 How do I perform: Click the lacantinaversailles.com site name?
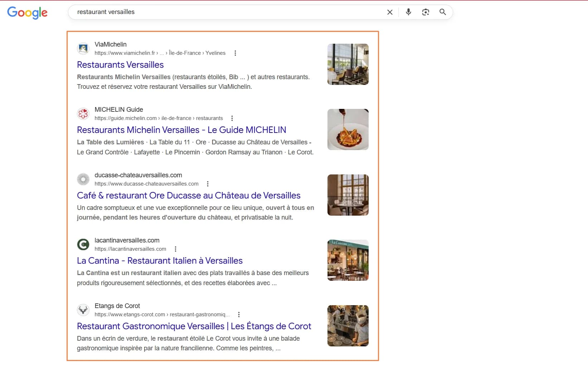pyautogui.click(x=127, y=240)
